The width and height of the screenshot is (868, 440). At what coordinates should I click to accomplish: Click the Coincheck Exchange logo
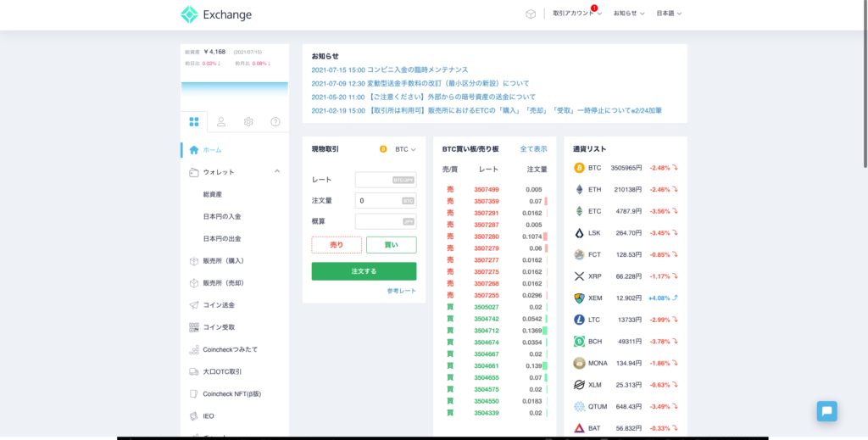tap(216, 14)
